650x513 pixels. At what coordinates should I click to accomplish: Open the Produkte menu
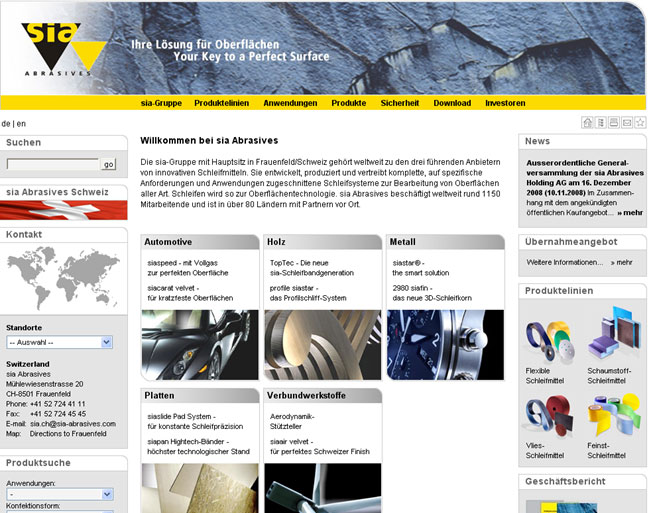pyautogui.click(x=349, y=103)
